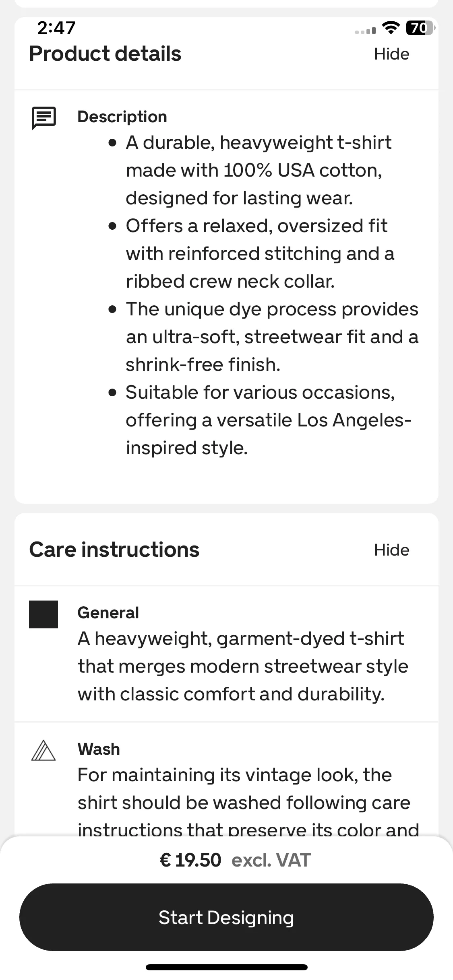
Task: Tap the Wi-Fi status icon
Action: tap(390, 27)
